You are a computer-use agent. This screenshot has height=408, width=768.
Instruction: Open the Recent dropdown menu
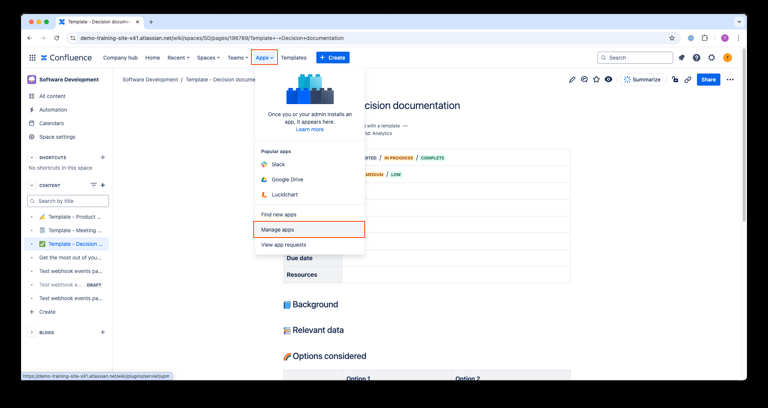pyautogui.click(x=178, y=58)
